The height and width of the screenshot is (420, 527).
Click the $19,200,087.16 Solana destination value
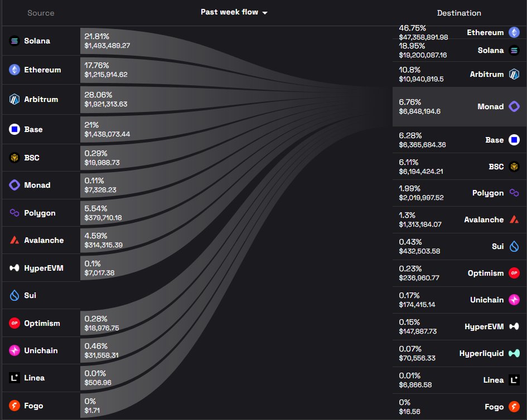point(423,55)
